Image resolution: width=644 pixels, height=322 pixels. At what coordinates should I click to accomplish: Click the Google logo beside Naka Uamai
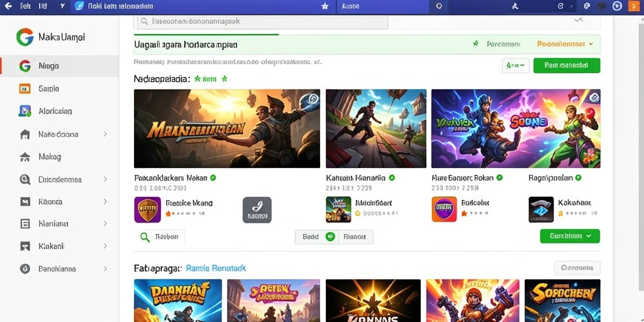coord(25,37)
